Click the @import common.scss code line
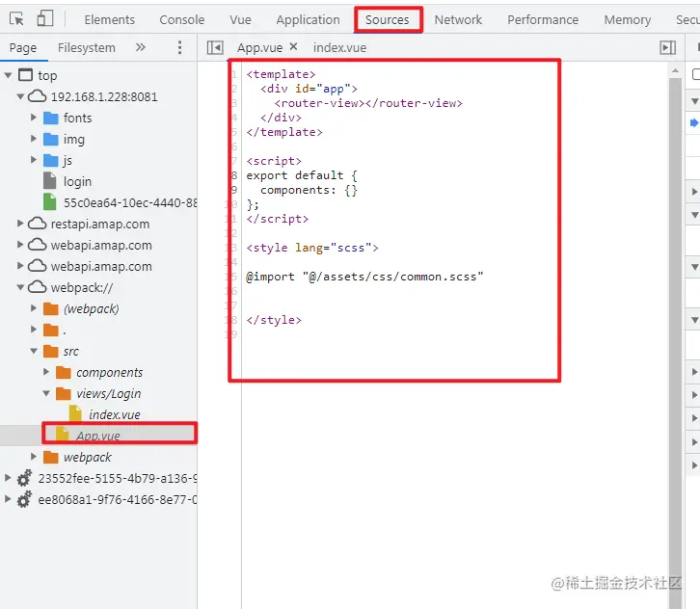Screen dimensions: 700x609 [364, 277]
